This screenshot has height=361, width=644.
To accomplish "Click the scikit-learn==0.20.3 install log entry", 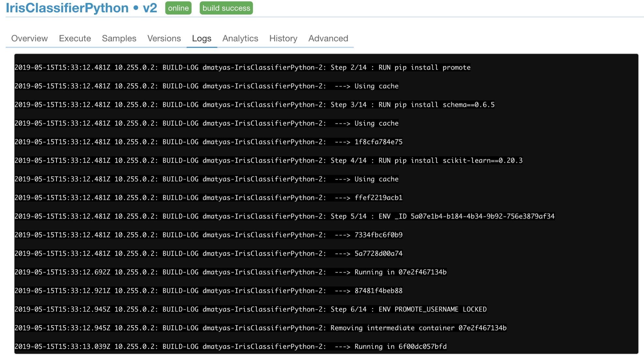I will (x=268, y=160).
